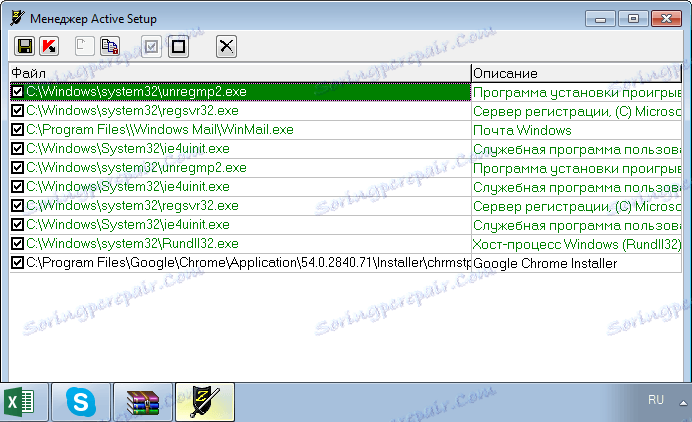The image size is (692, 422).
Task: Uncheck the Google Chrome Installer entry checkbox
Action: click(x=17, y=263)
